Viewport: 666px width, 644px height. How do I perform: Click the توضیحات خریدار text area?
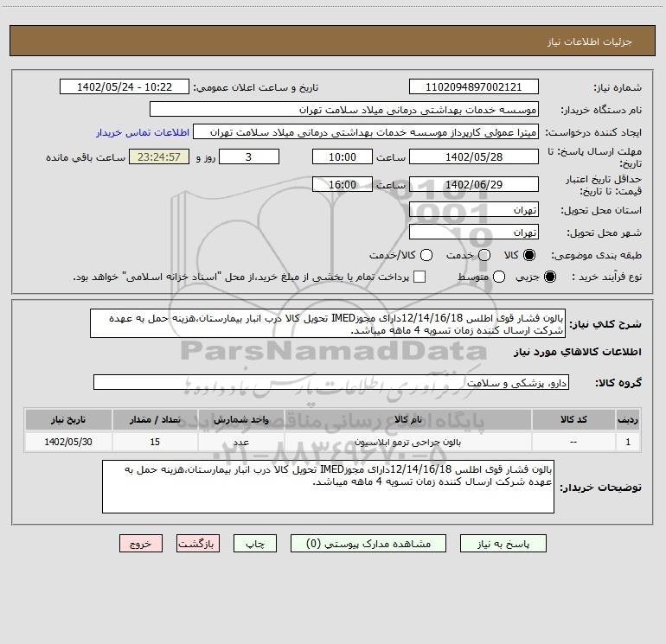pyautogui.click(x=329, y=487)
